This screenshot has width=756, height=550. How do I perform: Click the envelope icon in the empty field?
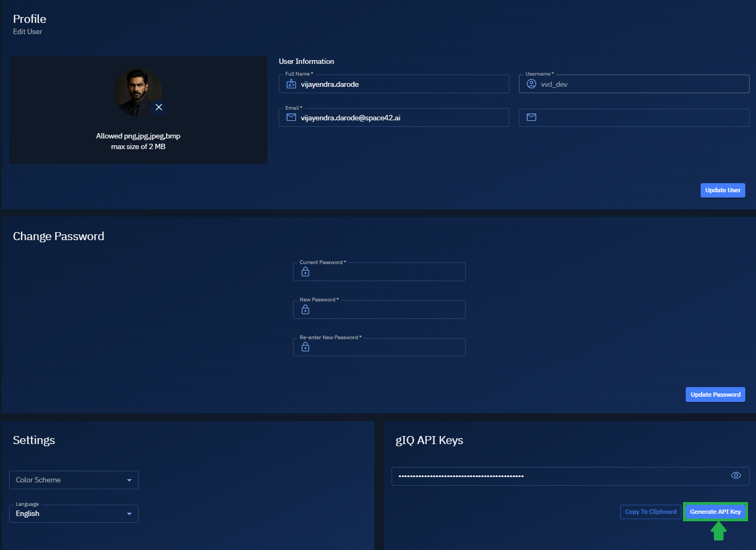pos(531,117)
